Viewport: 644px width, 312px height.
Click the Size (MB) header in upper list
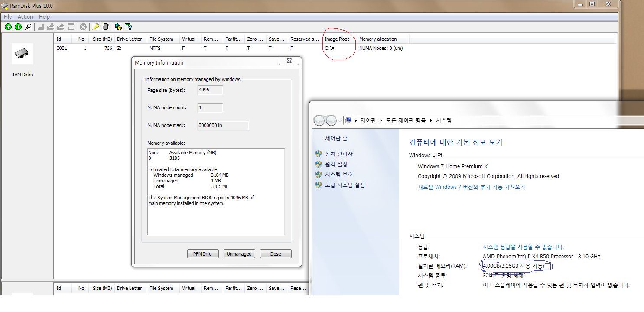click(x=103, y=39)
